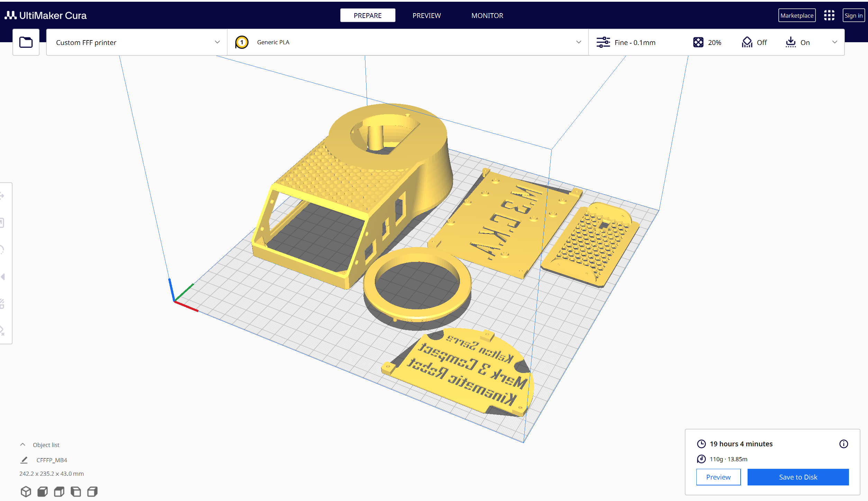Switch to the MONITOR stage tab

(x=487, y=15)
